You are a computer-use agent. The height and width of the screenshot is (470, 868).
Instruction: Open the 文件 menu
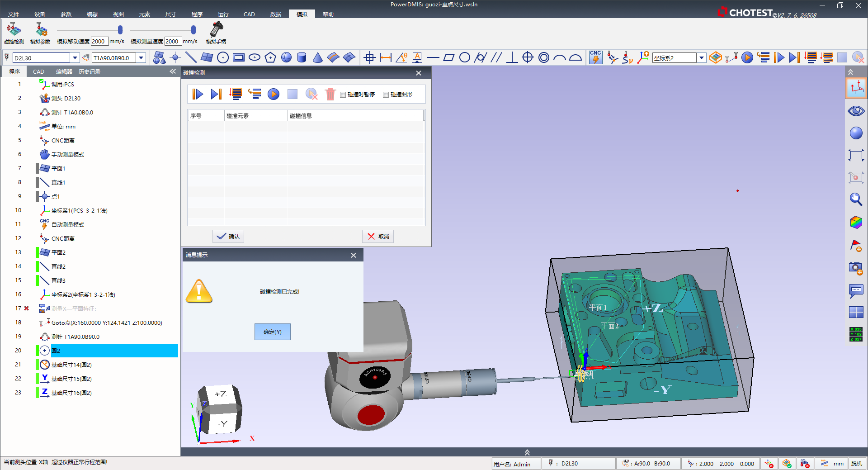[14, 14]
